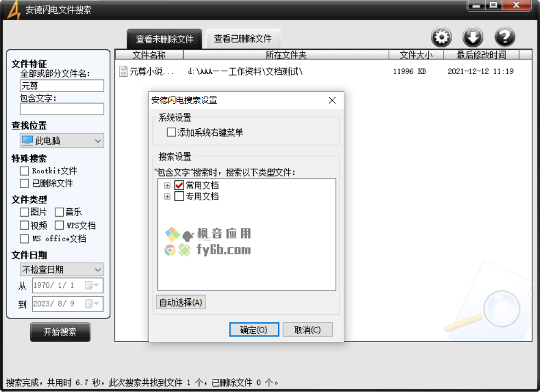Click the lightning app logo in title bar
Screen dimensions: 540x392
14,10
